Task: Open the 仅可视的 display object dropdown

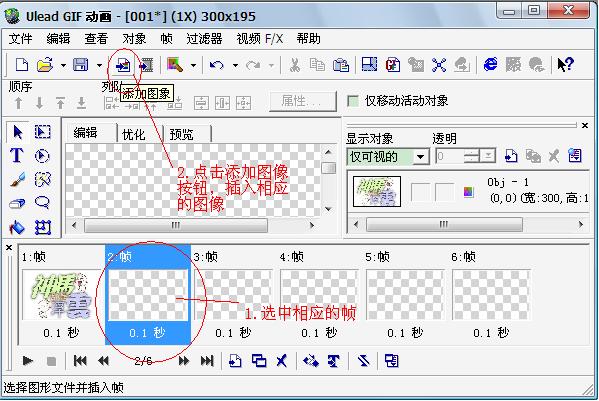Action: point(421,157)
